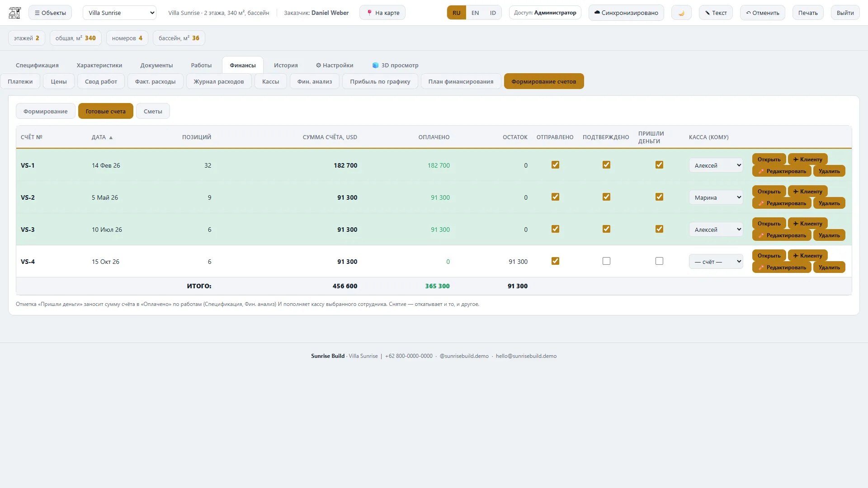Send invoice VS-2 to client
This screenshot has height=488, width=868.
point(807,191)
